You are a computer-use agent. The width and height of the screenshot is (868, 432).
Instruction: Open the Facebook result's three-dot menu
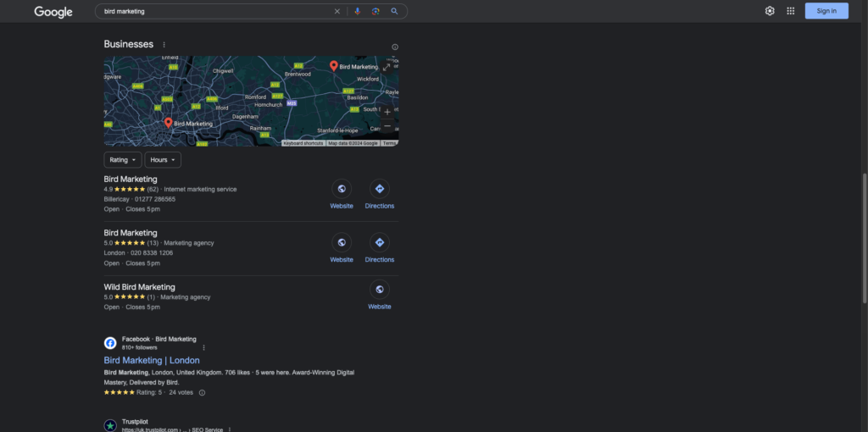(x=203, y=347)
